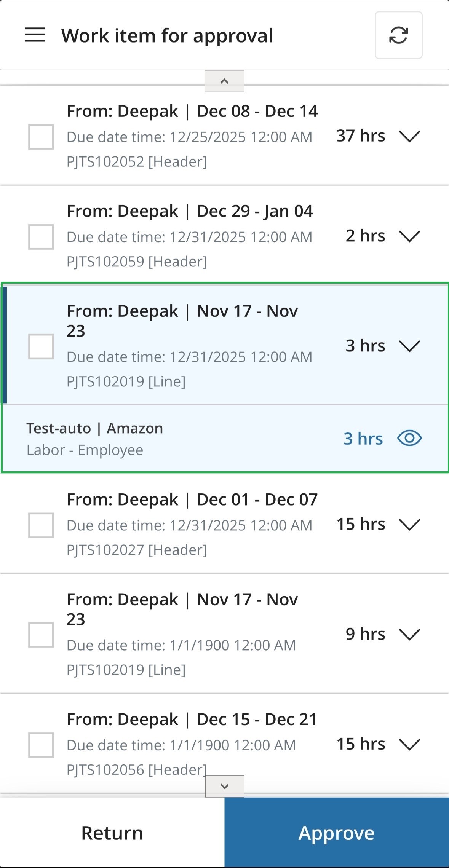Expand the 9 hrs Nov 17 - Nov 23 item
This screenshot has height=868, width=449.
click(x=409, y=634)
